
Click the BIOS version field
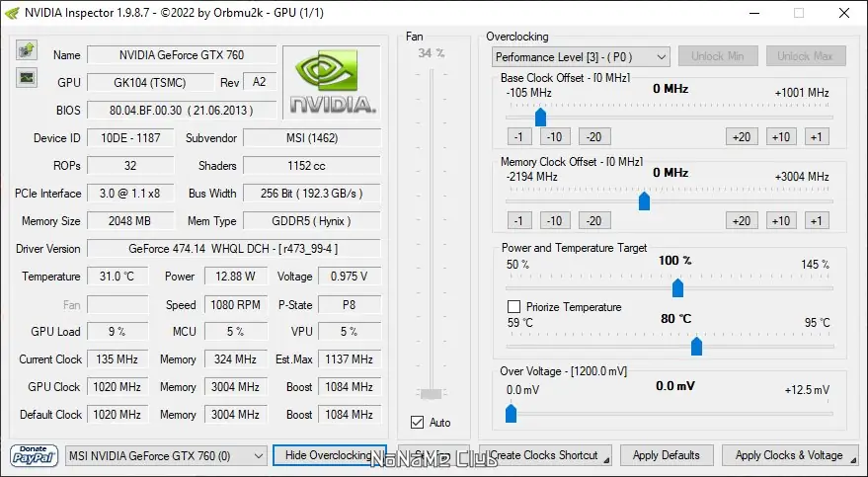(182, 111)
